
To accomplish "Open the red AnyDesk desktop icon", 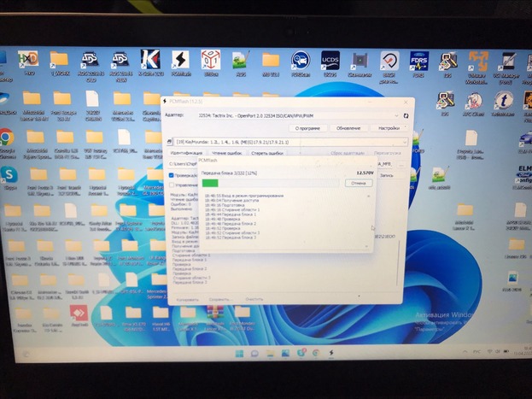I will (79, 314).
